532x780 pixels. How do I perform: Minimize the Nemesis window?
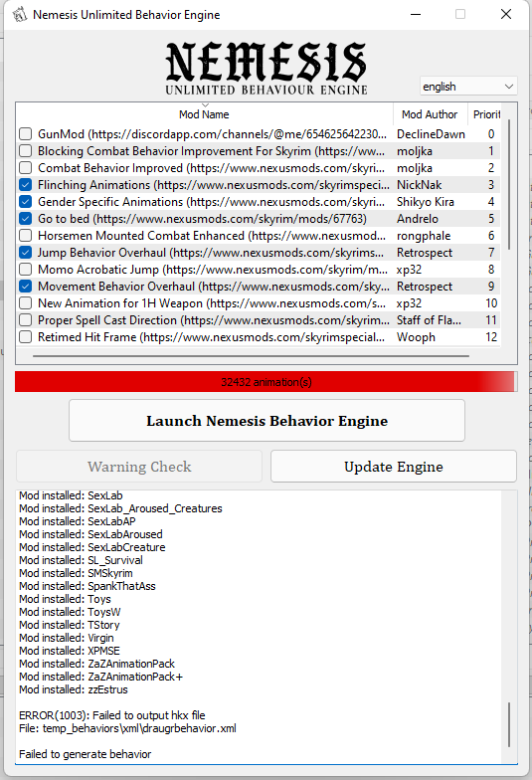[x=416, y=14]
